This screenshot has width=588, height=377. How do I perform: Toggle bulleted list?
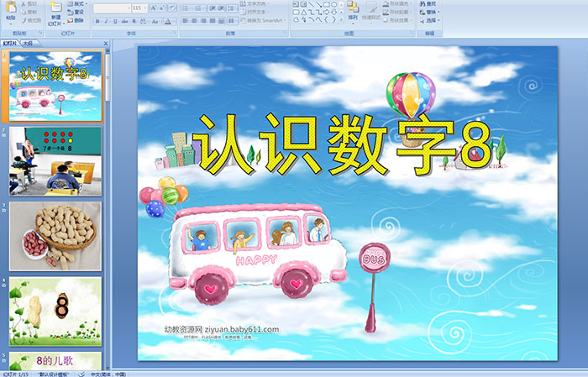[x=186, y=8]
